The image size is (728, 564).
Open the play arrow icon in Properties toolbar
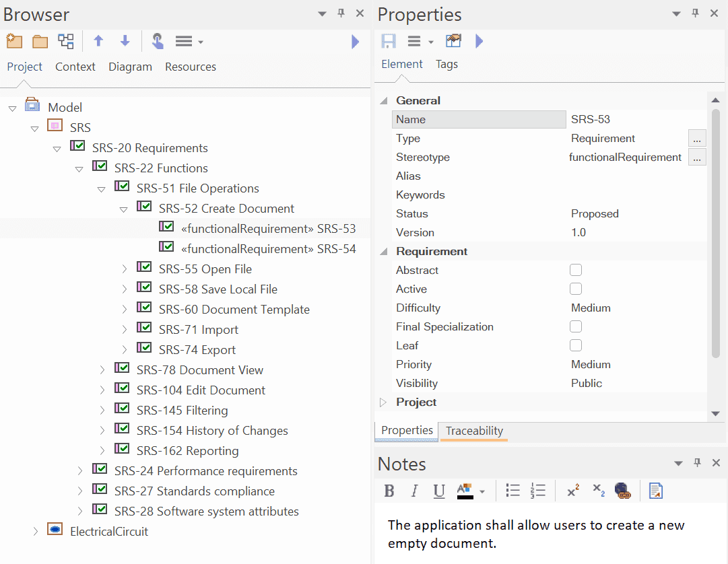(479, 41)
